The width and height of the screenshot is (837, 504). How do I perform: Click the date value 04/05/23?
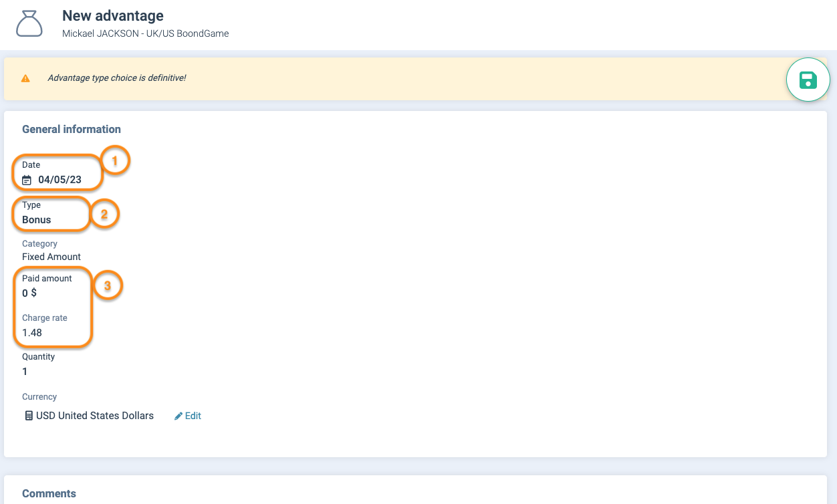pyautogui.click(x=59, y=180)
